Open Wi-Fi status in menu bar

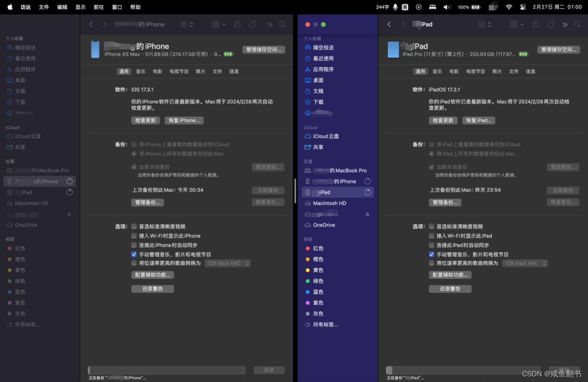tap(509, 7)
